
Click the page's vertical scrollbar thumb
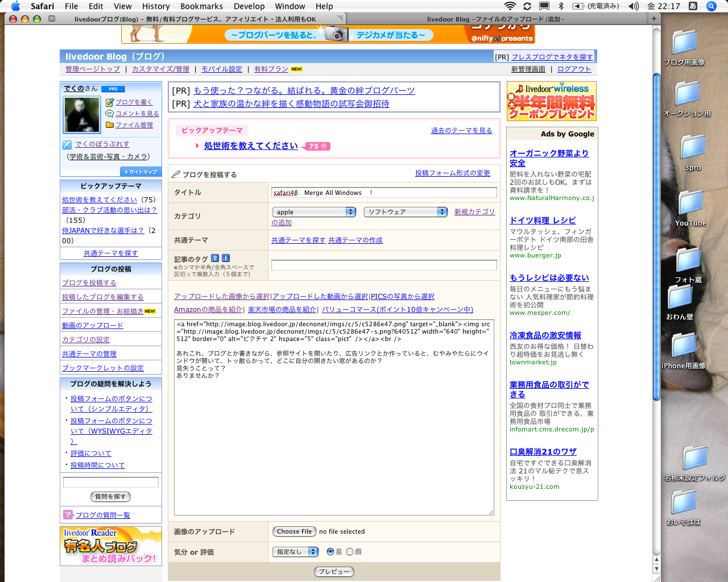coord(656,238)
